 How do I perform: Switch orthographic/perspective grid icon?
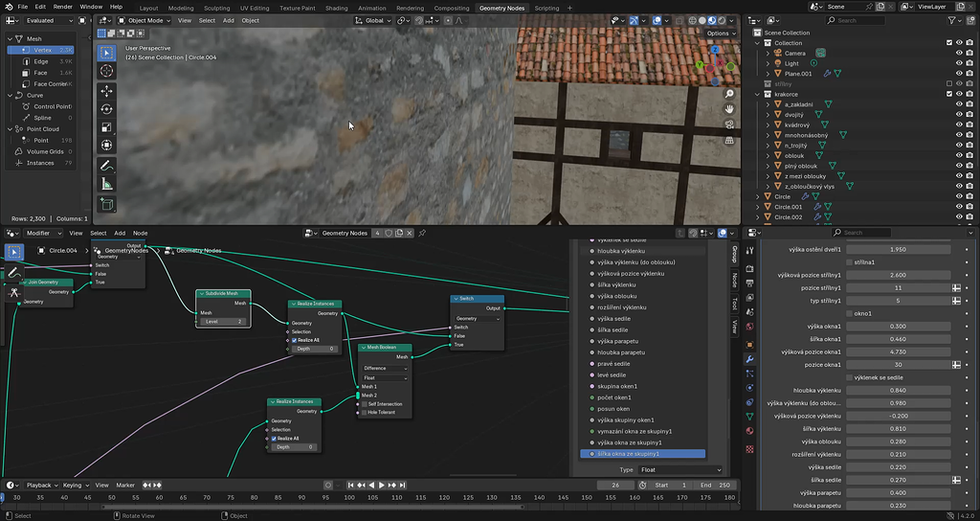point(729,140)
